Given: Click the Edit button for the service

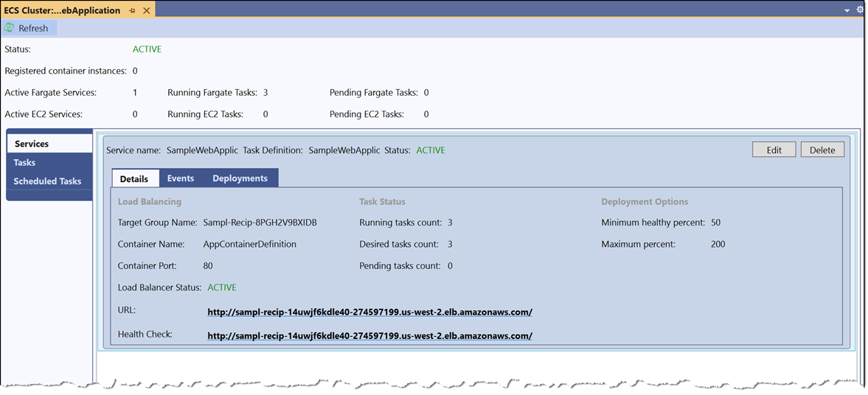Looking at the screenshot, I should 774,150.
